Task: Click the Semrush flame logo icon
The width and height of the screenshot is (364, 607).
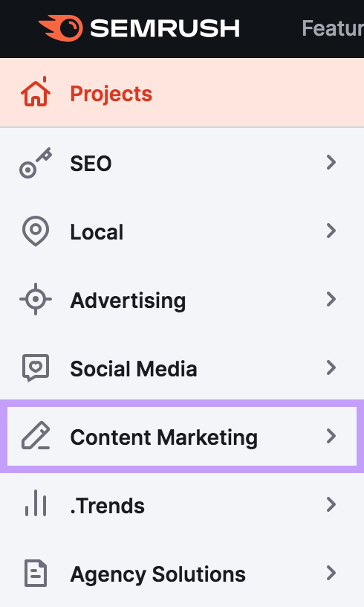Action: coord(61,28)
